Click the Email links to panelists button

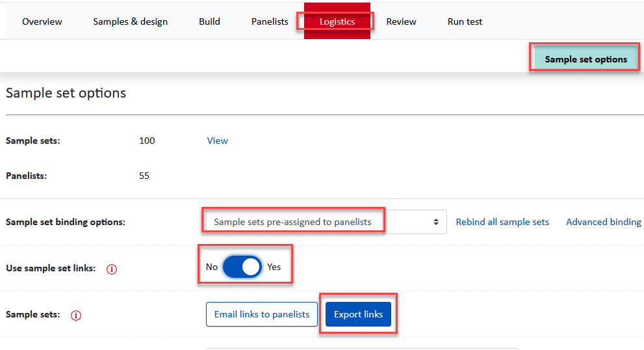262,314
